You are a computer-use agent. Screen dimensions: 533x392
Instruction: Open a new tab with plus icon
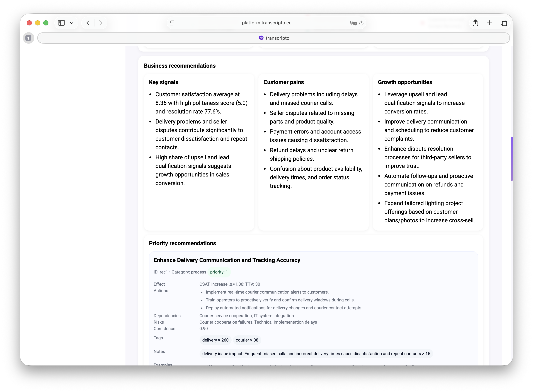pyautogui.click(x=489, y=23)
